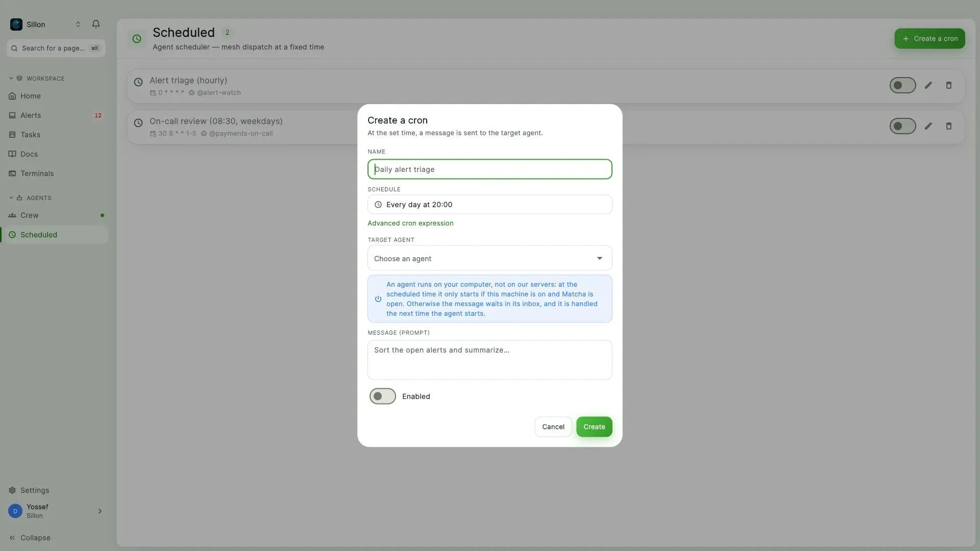
Task: Toggle the Alert triage (hourly) switch
Action: pyautogui.click(x=902, y=85)
